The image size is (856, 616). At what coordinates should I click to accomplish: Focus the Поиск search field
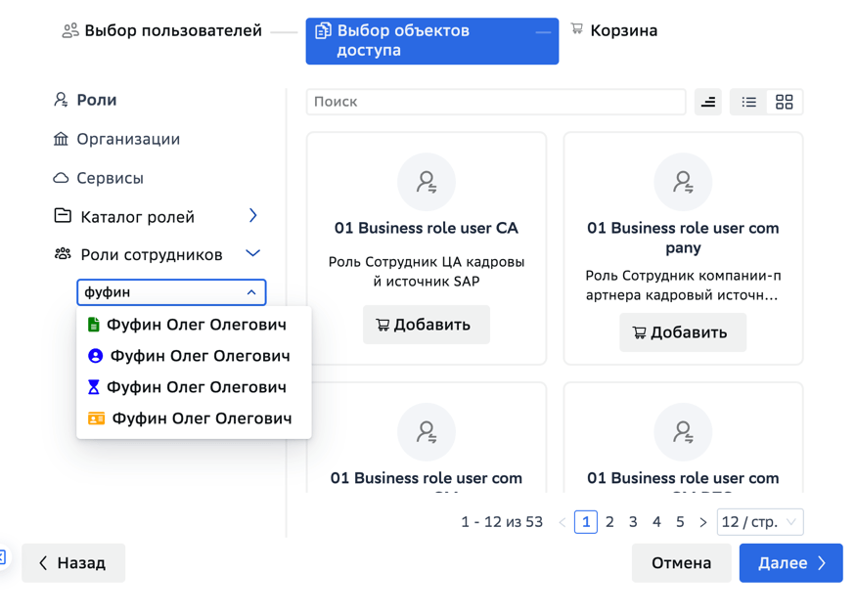496,102
